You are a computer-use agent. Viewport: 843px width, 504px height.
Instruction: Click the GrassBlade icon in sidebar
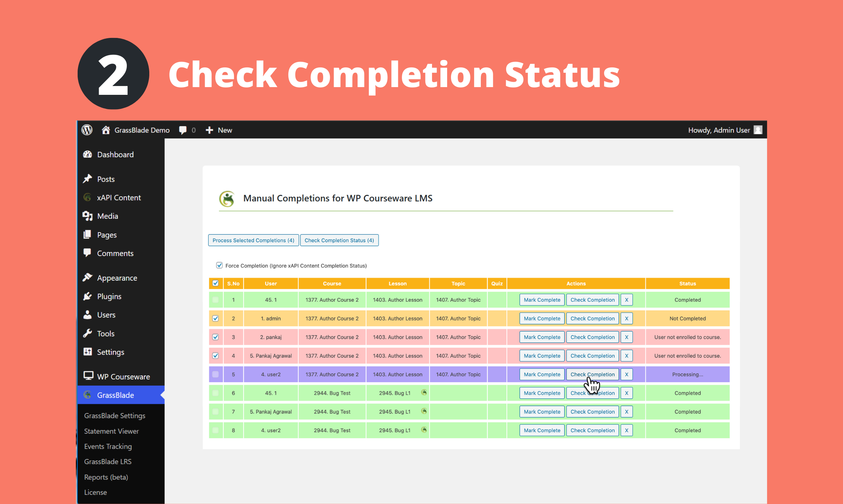pos(87,395)
